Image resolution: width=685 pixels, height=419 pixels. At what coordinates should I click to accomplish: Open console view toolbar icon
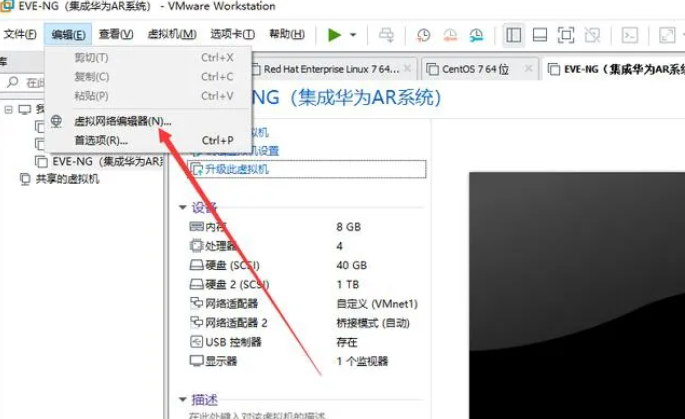630,35
